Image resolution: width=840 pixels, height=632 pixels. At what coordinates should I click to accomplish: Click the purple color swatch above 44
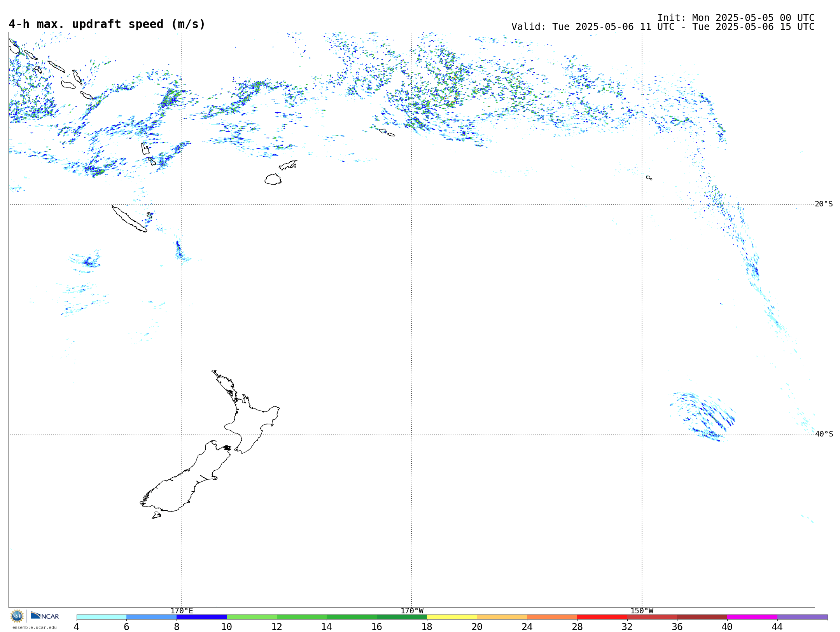[x=802, y=617]
